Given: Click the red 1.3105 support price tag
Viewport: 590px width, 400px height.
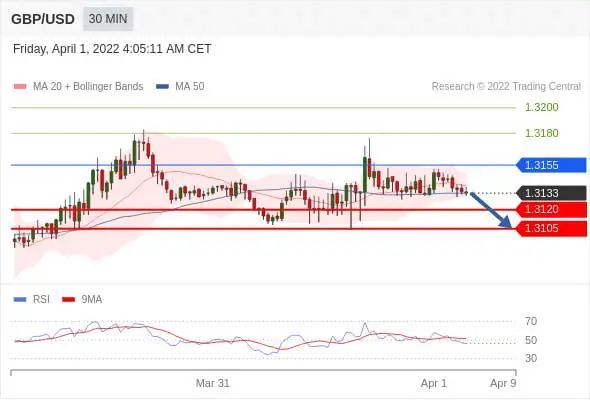Looking at the screenshot, I should pos(551,228).
